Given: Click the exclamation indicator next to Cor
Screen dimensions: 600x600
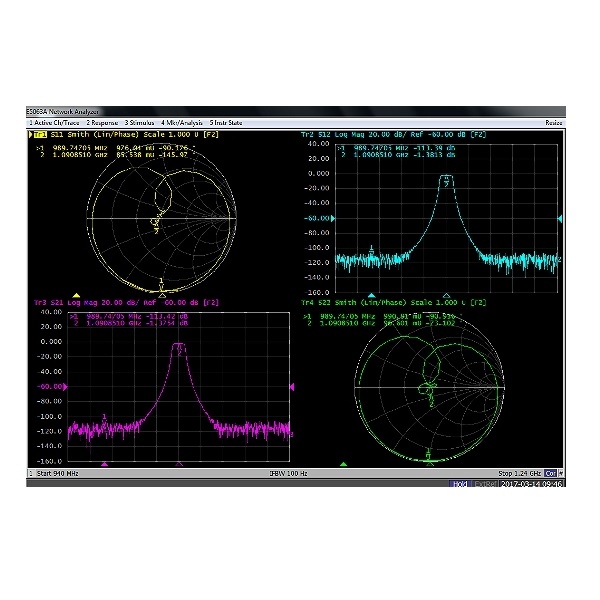Looking at the screenshot, I should click(560, 473).
